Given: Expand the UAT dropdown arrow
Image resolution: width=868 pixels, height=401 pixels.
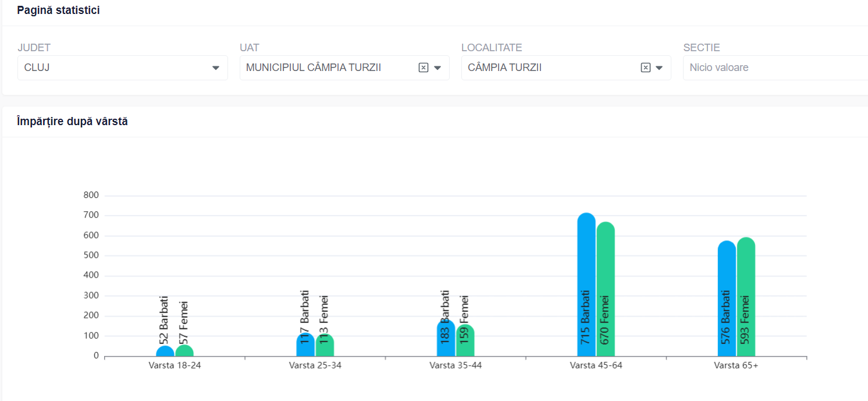Looking at the screenshot, I should 437,68.
